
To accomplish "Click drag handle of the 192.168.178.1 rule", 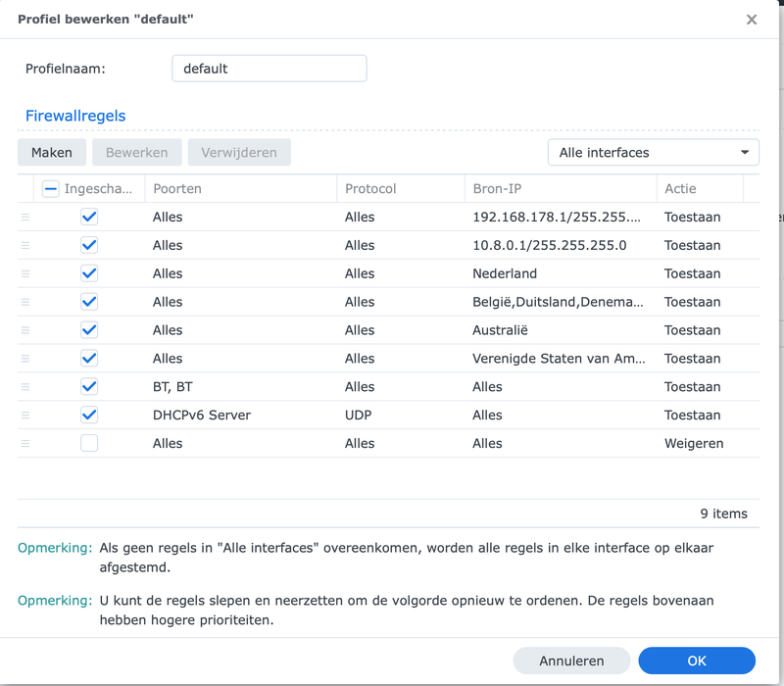I will [x=25, y=217].
